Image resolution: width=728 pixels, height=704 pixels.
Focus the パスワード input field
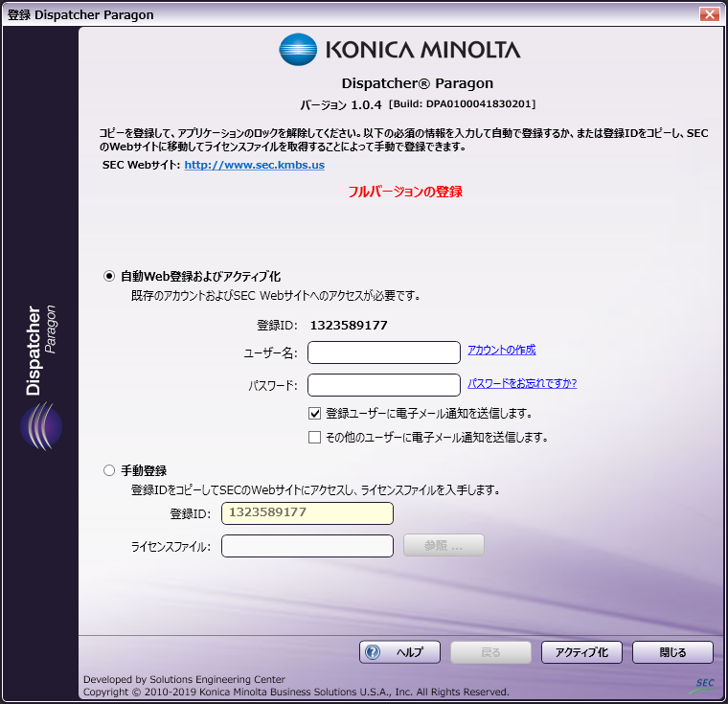pyautogui.click(x=384, y=385)
